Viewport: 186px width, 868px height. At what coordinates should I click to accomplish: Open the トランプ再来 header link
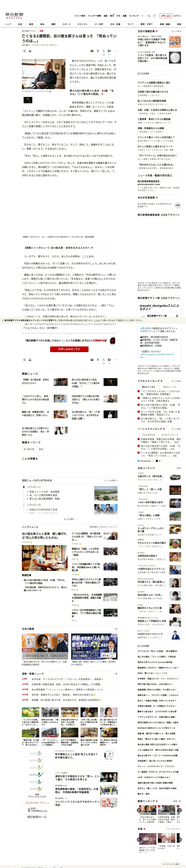80,16
